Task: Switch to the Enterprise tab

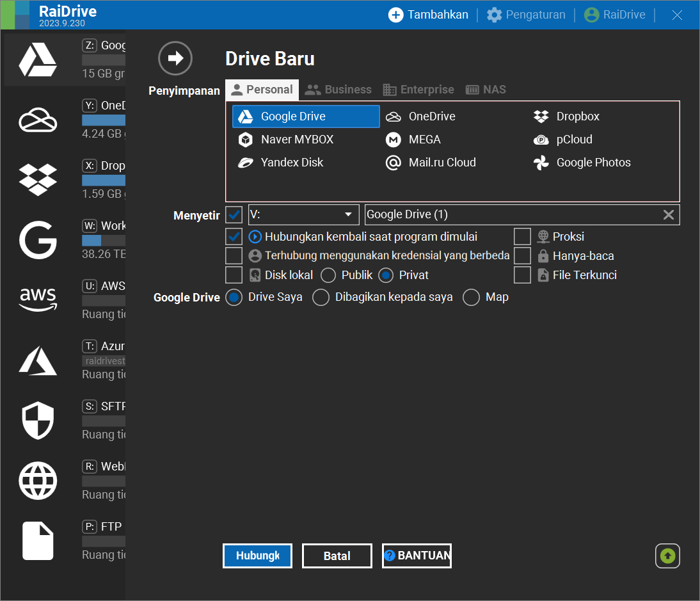Action: tap(418, 90)
